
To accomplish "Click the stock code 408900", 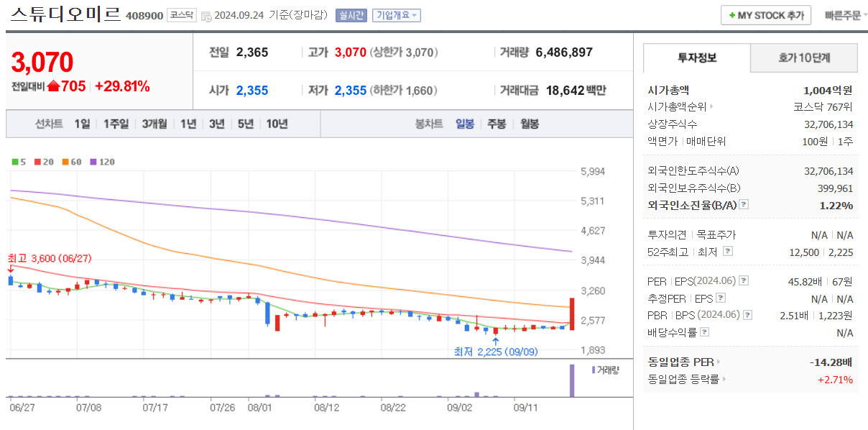I will 144,16.
